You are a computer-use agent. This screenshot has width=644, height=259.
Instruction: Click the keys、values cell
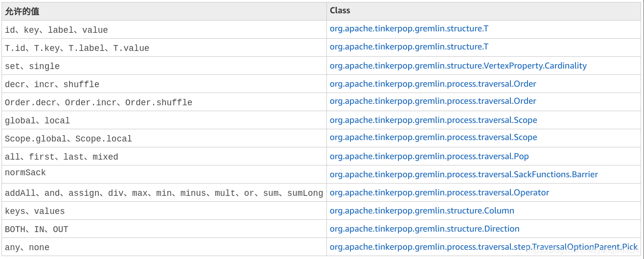(x=164, y=211)
